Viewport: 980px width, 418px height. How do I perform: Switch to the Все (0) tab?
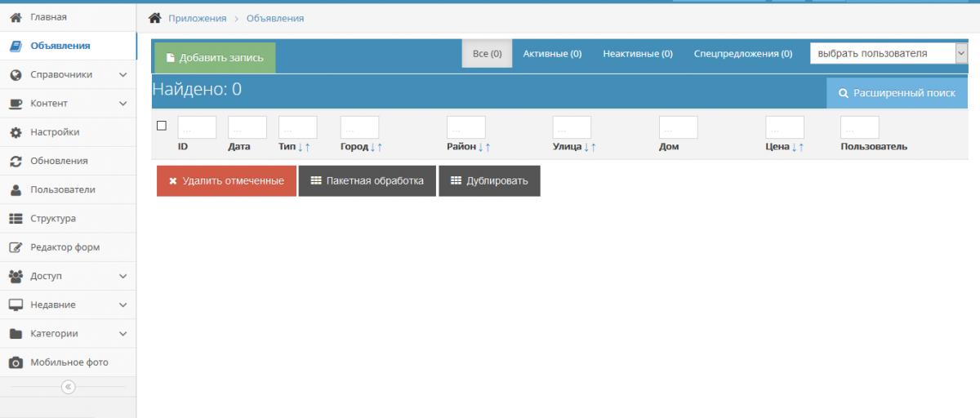[488, 53]
